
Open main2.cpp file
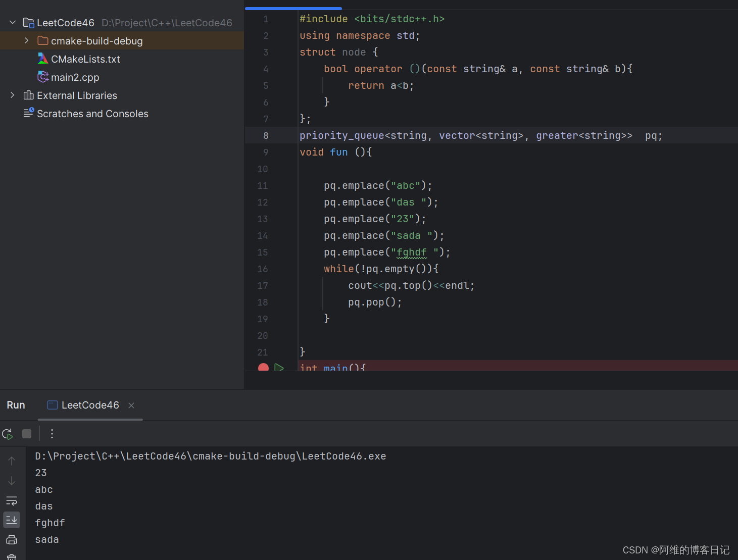coord(75,77)
